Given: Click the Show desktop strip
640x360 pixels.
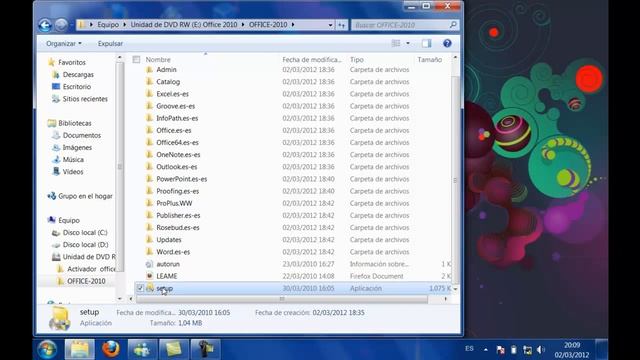Looking at the screenshot, I should 602,349.
